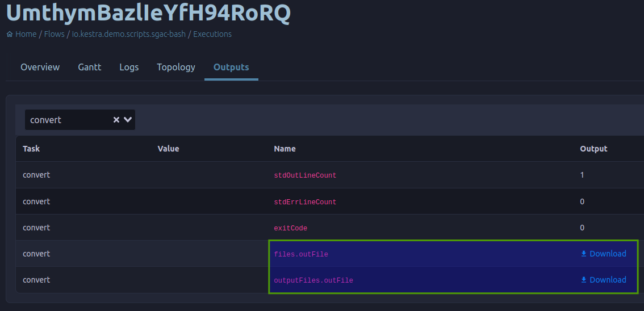
Task: Click the Task column header
Action: click(31, 149)
